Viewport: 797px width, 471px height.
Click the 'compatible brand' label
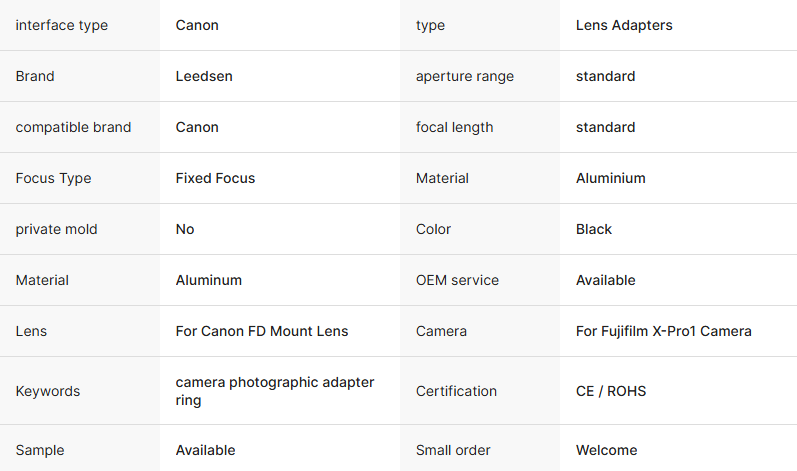[x=73, y=127]
